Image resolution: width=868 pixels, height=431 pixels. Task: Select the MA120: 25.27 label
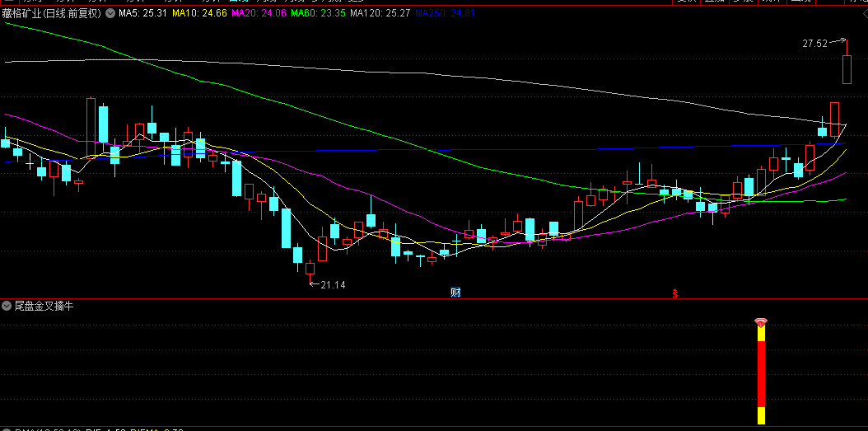click(380, 12)
